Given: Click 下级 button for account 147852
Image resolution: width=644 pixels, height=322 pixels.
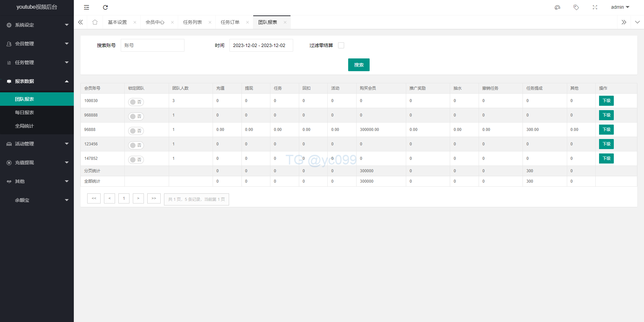Looking at the screenshot, I should (606, 158).
